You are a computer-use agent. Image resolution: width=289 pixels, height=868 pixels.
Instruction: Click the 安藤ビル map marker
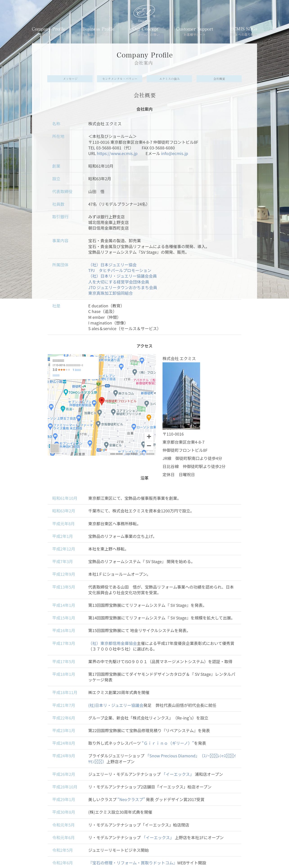pyautogui.click(x=106, y=445)
